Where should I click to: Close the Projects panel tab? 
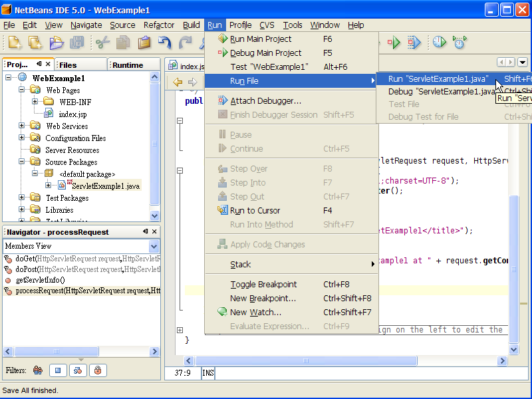48,64
